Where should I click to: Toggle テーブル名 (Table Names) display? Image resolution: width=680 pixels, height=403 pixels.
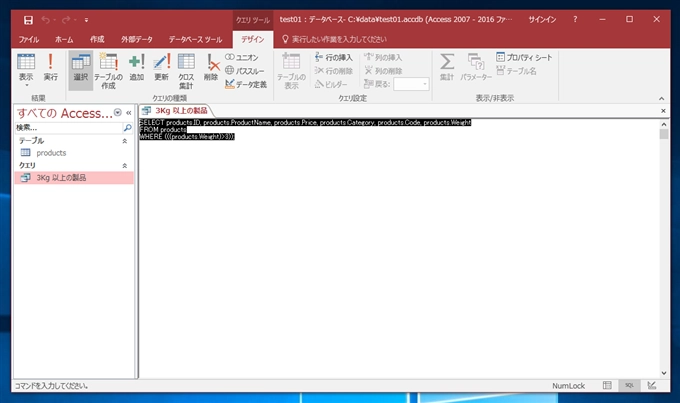517,71
